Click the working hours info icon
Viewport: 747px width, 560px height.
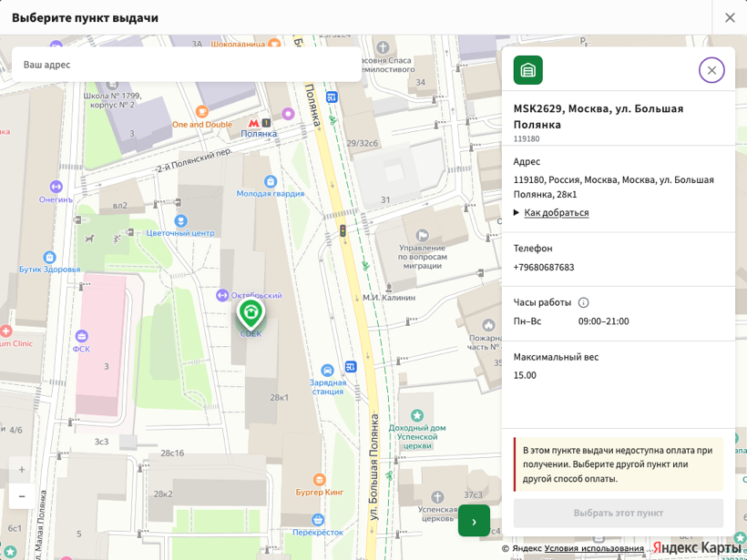coord(583,302)
